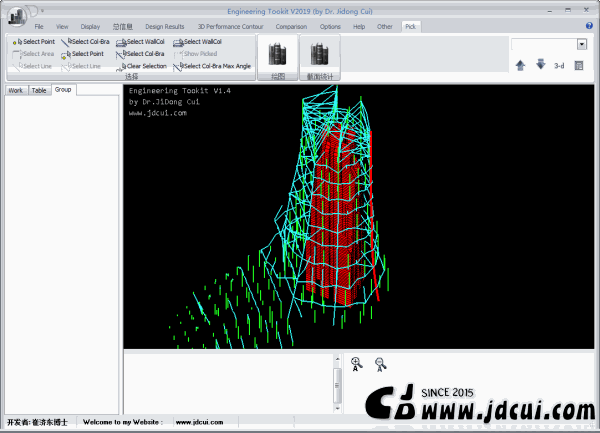600x433 pixels.
Task: Click the zoom in text magnifier icon
Action: [x=356, y=364]
